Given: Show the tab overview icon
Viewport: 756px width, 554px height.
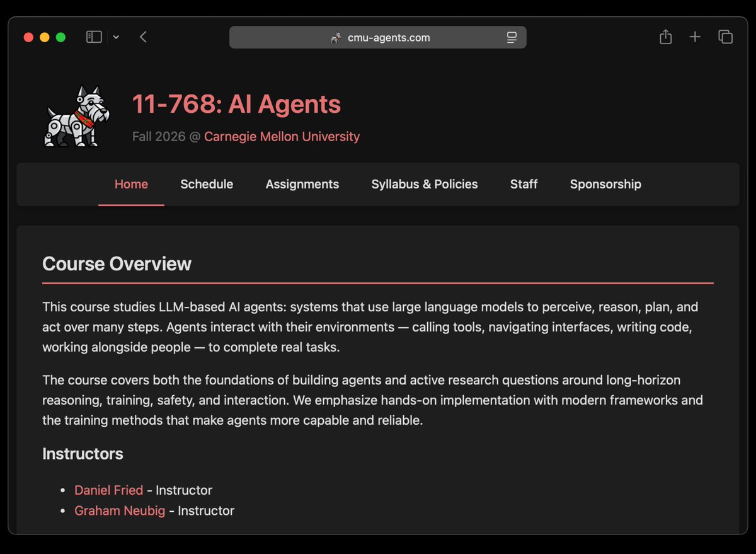Looking at the screenshot, I should (725, 37).
